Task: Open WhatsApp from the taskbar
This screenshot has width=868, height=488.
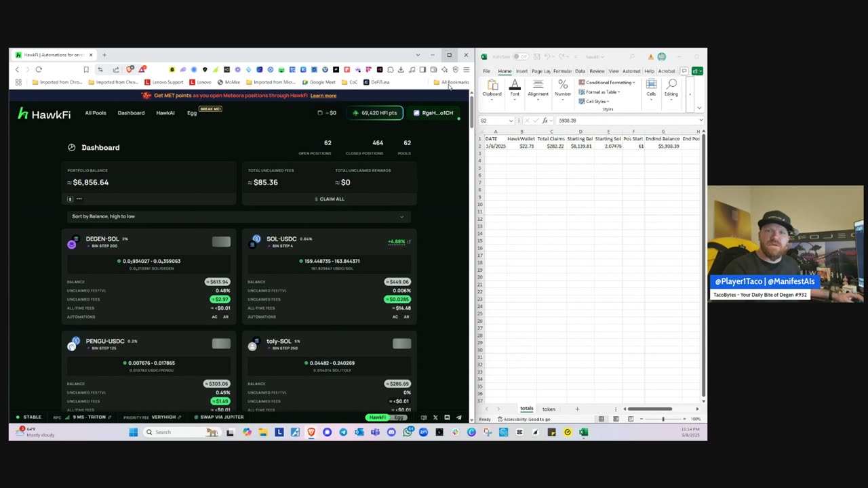Action: (407, 432)
